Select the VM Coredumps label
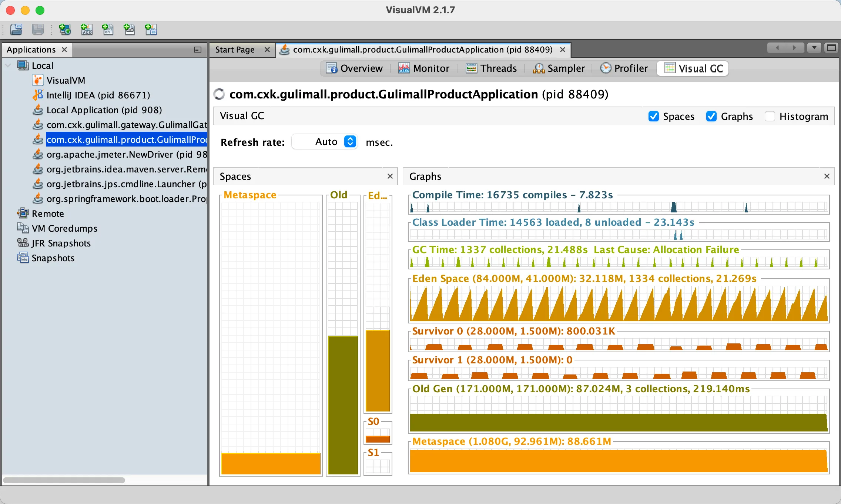This screenshot has height=504, width=841. click(65, 228)
